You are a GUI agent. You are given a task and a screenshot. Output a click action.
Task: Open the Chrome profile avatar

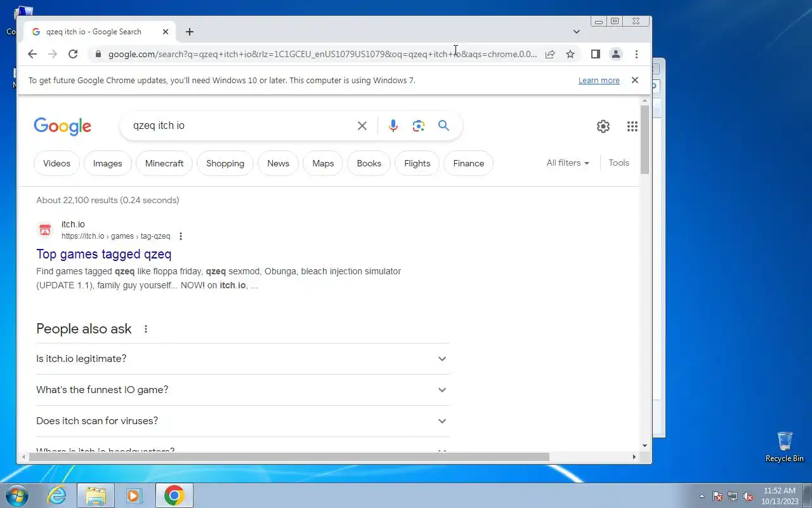coord(615,54)
